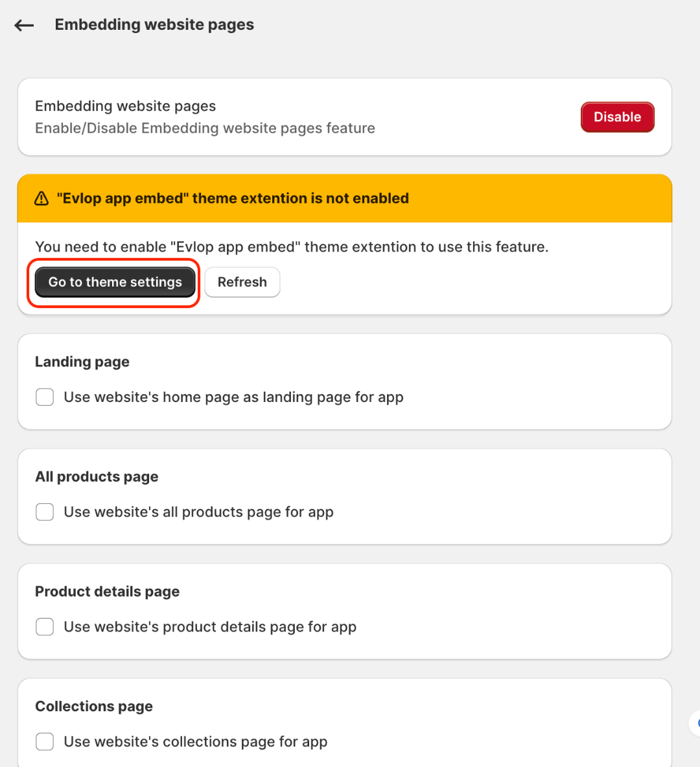Click the "Enable/Disable Embedding website pages feature" description
Viewport: 700px width, 767px height.
click(x=205, y=128)
